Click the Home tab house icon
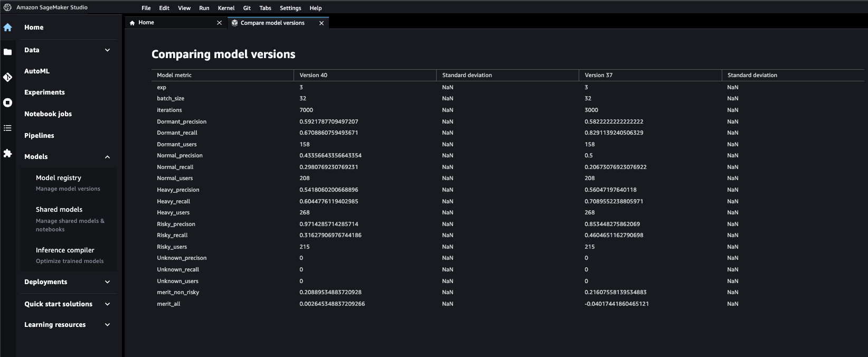 click(132, 23)
